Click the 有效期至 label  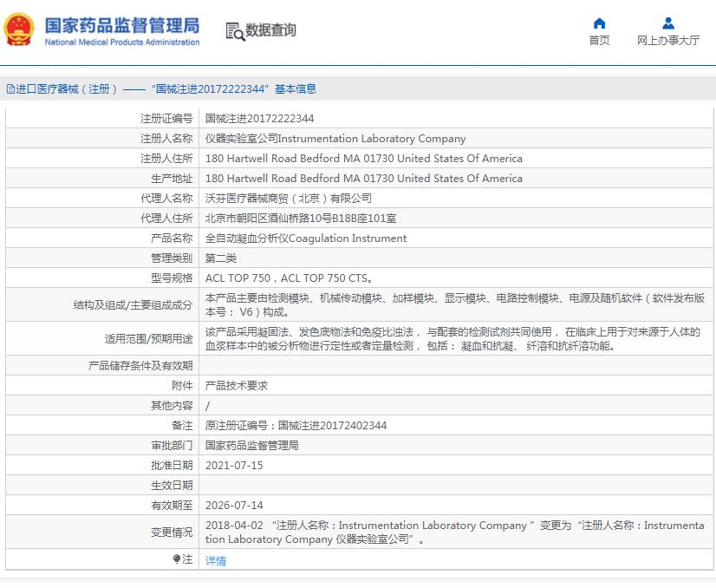coord(172,506)
